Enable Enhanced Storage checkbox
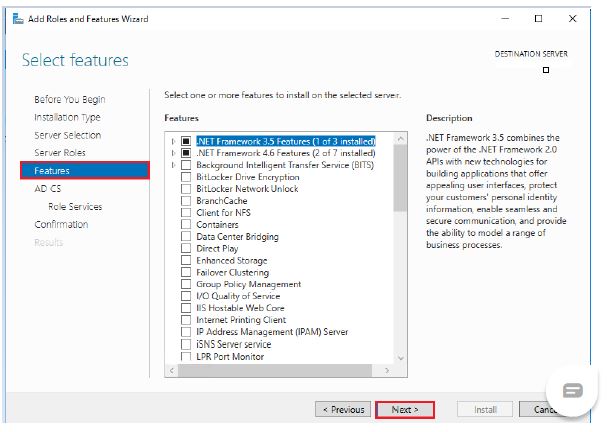 point(186,260)
